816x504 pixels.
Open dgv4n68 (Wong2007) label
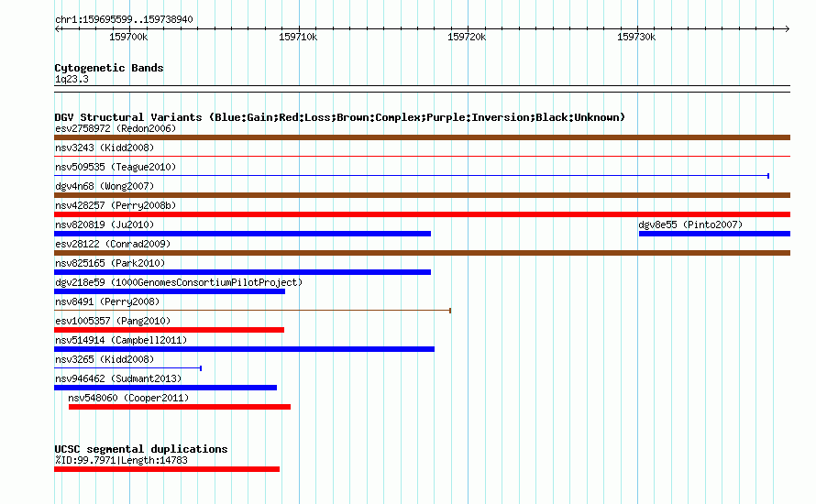point(105,186)
